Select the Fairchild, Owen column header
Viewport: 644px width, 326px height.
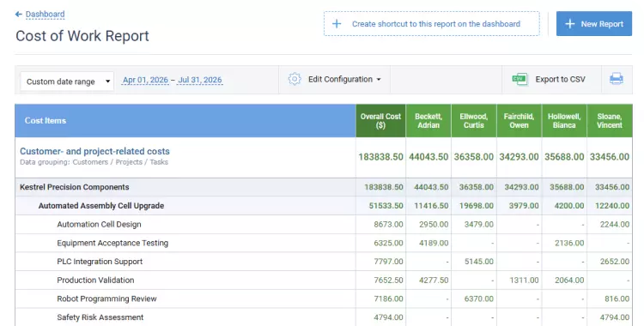pyautogui.click(x=519, y=121)
